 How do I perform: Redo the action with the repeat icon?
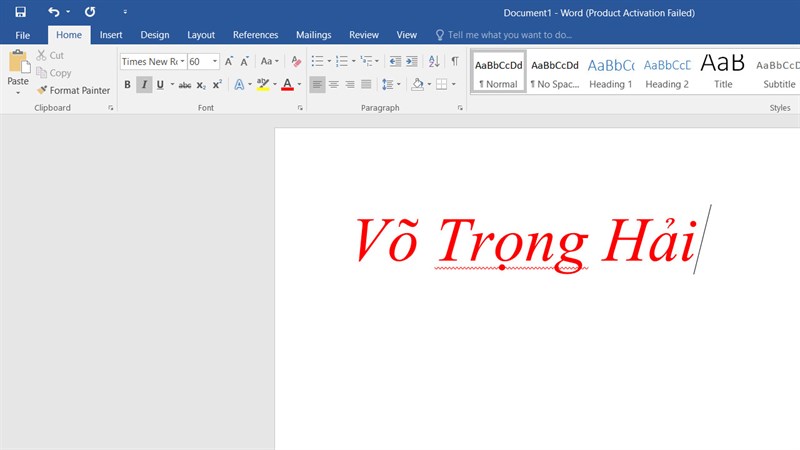90,12
